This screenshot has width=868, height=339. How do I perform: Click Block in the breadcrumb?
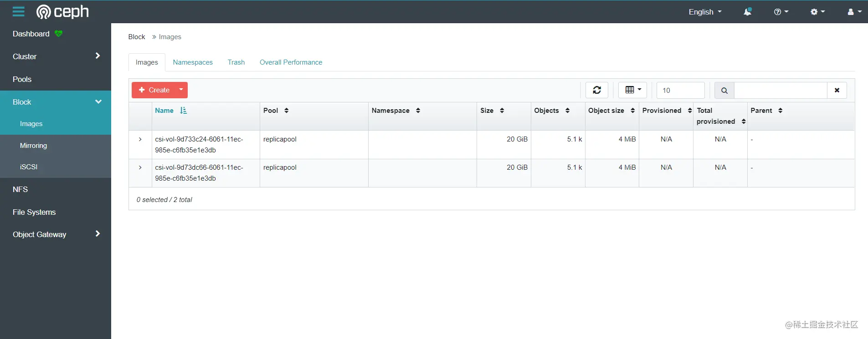click(137, 37)
